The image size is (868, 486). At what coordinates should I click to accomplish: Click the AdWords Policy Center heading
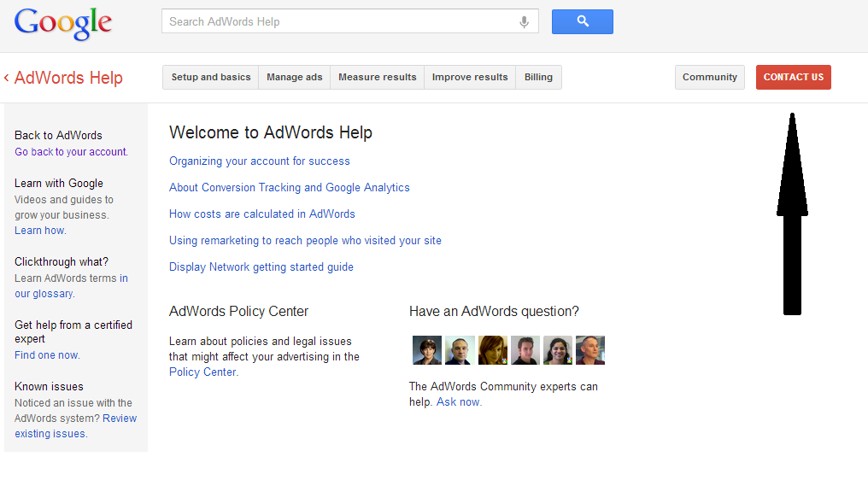click(238, 312)
